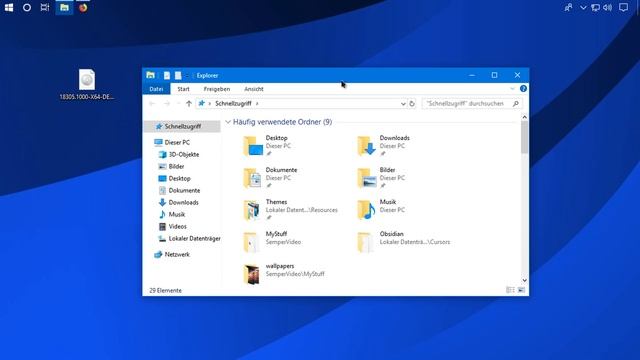Go forward with the forward arrow
640x360 pixels.
167,104
